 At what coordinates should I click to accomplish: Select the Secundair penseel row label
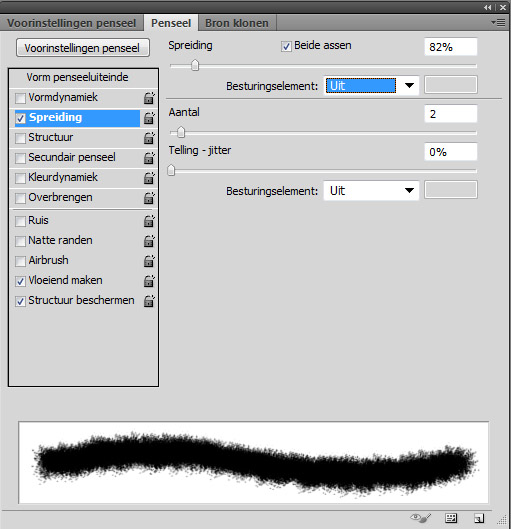point(72,157)
